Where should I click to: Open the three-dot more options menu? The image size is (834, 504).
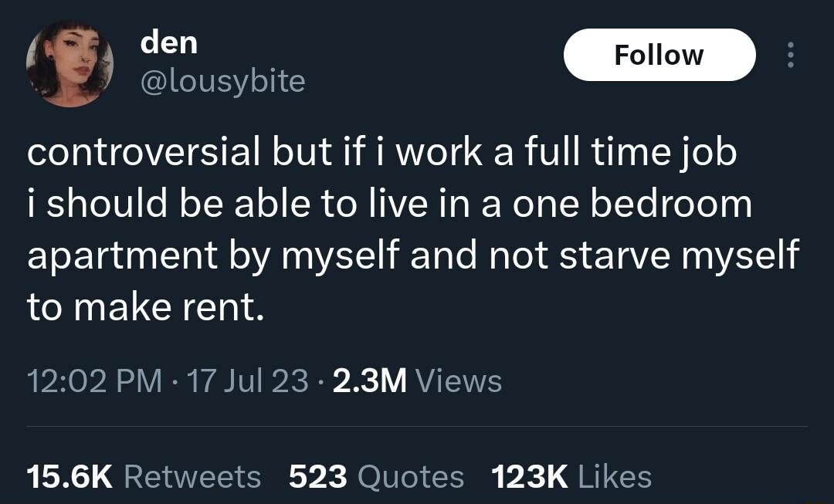(x=791, y=54)
